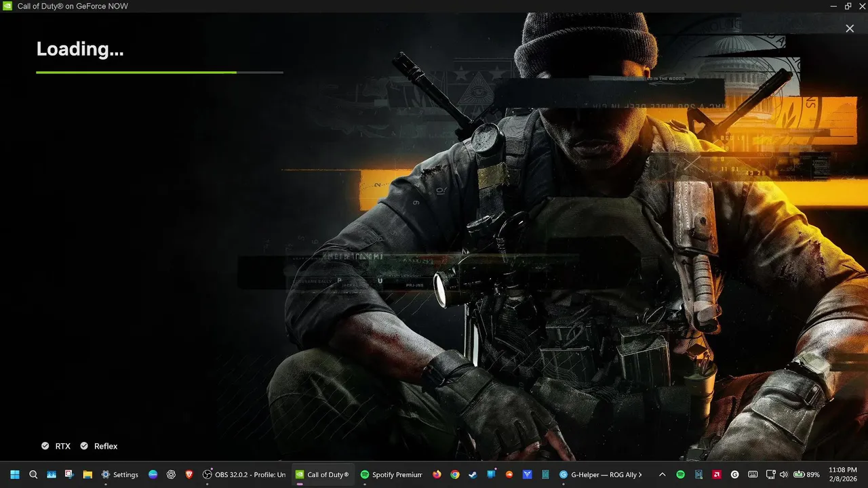Viewport: 868px width, 488px height.
Task: Open the clock and date flyout
Action: (x=843, y=474)
